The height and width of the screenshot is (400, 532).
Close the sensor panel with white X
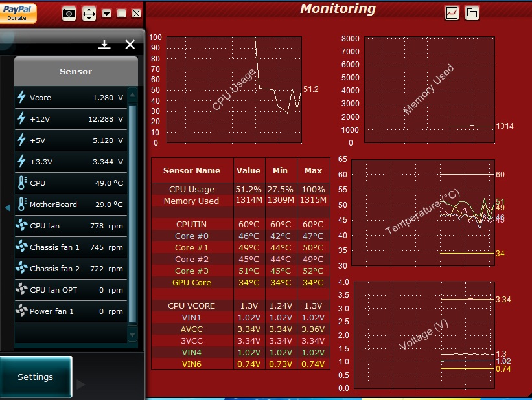pos(130,44)
